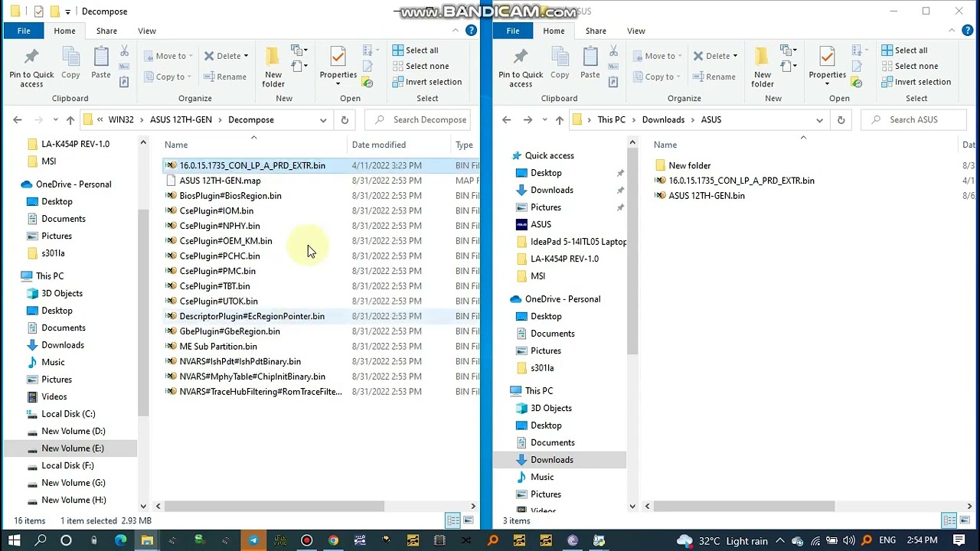
Task: Navigate back in ASUS window
Action: click(506, 120)
